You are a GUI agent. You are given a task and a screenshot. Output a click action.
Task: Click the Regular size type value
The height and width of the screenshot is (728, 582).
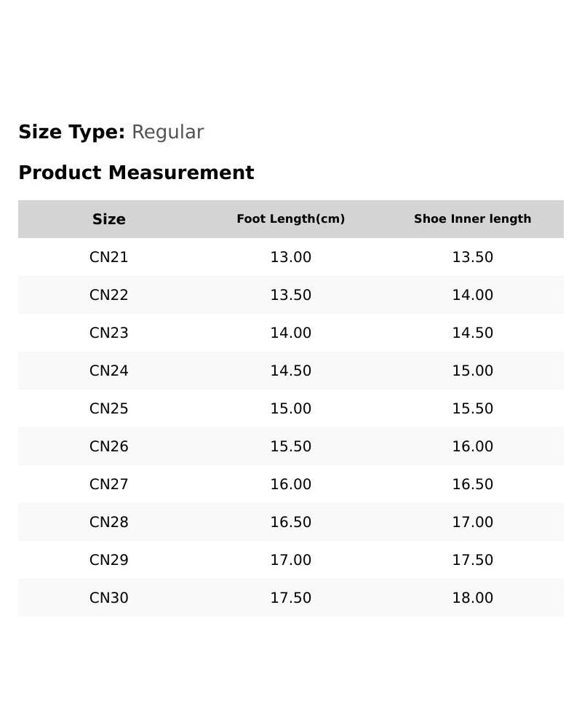(167, 132)
